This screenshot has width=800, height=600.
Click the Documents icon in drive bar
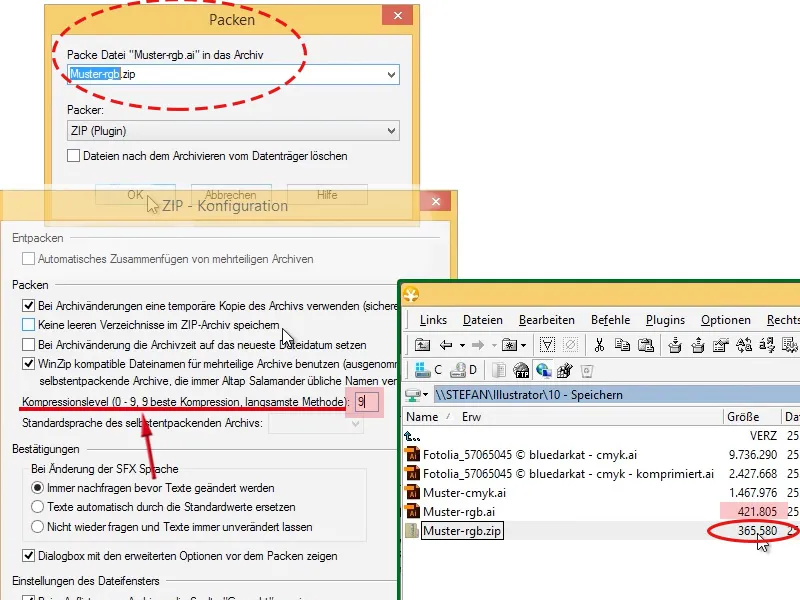tap(498, 370)
